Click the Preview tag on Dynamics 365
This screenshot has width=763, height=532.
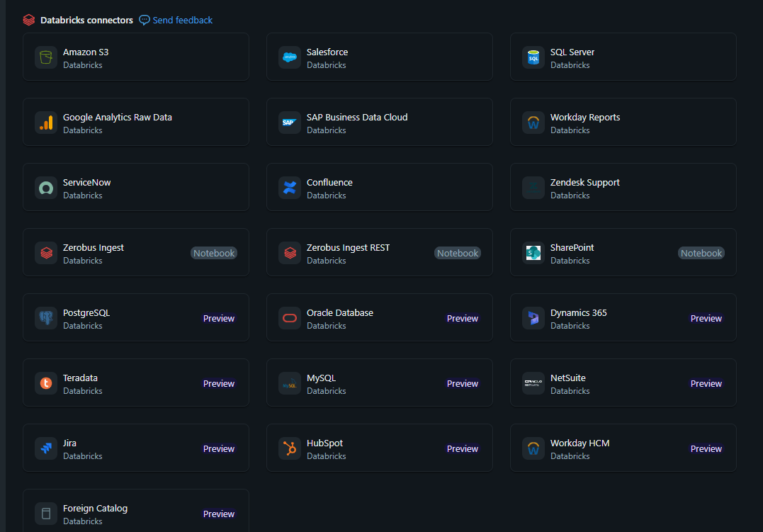[x=706, y=318]
